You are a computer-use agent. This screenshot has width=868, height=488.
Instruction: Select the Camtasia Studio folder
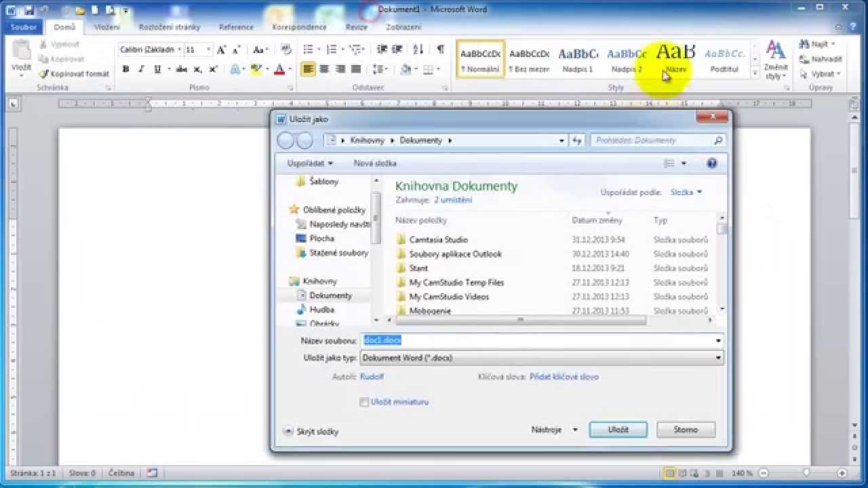438,240
